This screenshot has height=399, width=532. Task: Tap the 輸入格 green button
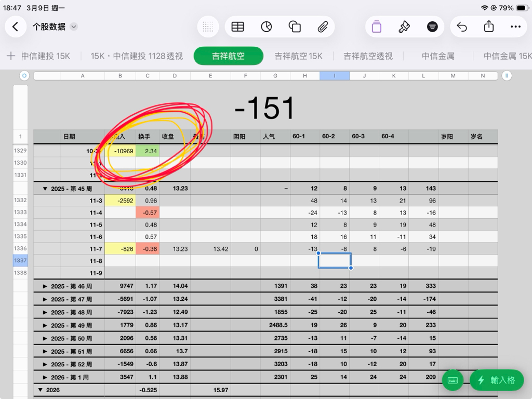497,380
